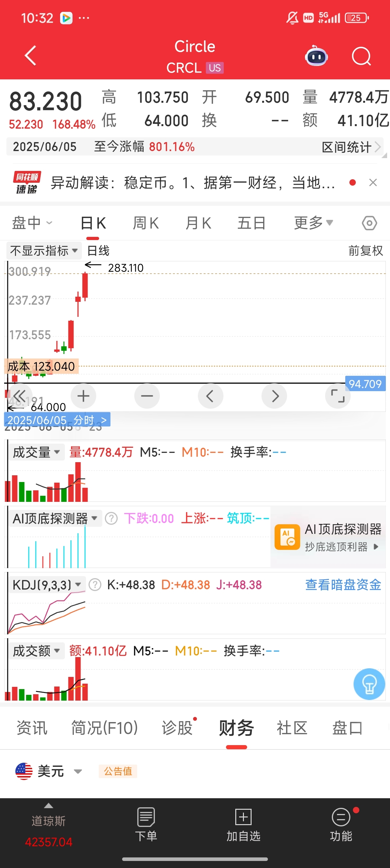Tap the floating lightbulb tip button

pos(369,684)
